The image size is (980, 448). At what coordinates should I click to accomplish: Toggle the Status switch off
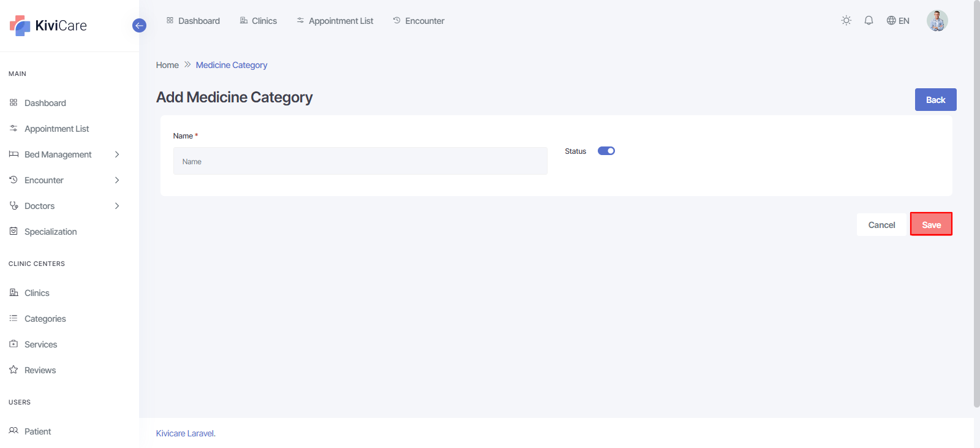pyautogui.click(x=606, y=151)
